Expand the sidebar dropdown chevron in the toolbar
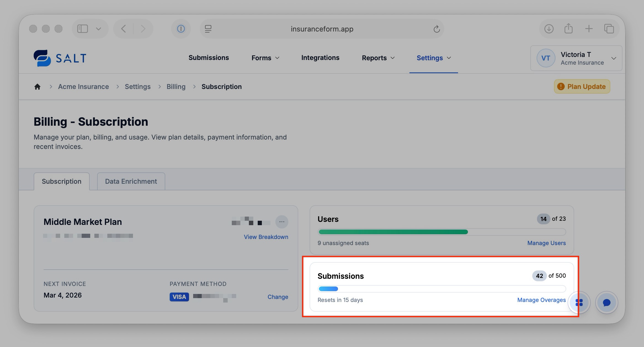 [99, 29]
